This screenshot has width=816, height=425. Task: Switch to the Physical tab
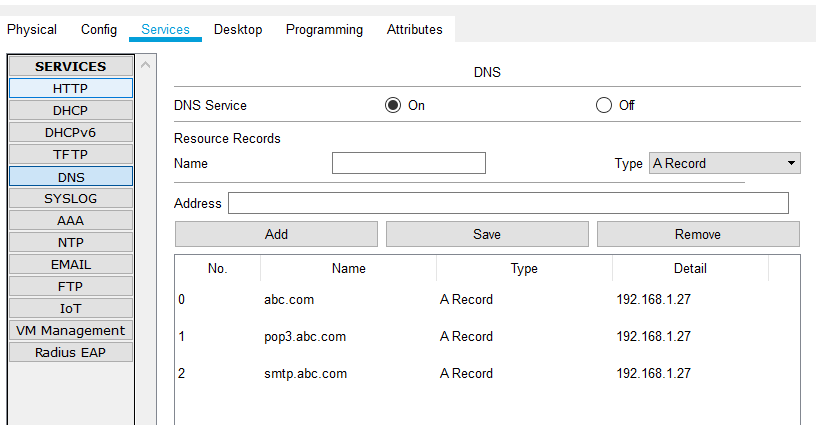click(x=32, y=30)
